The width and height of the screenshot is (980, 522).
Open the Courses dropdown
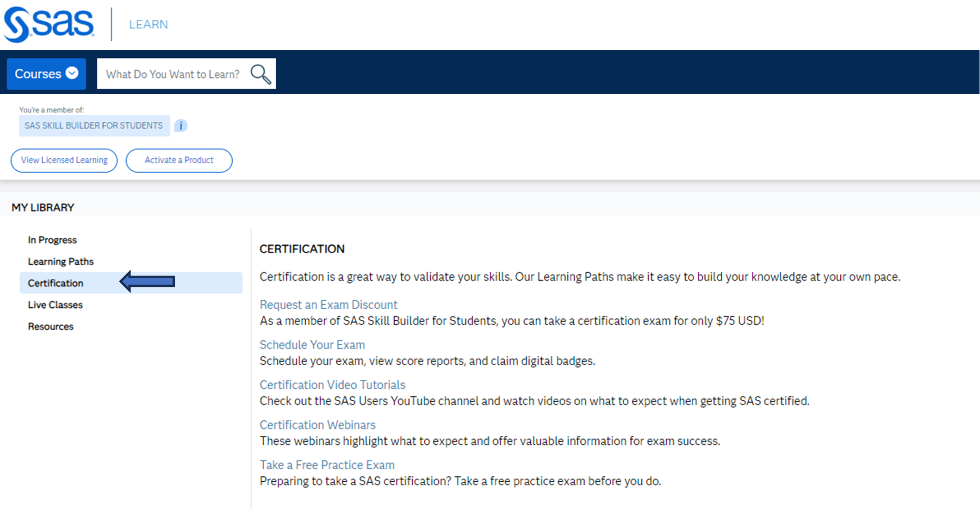click(x=38, y=73)
